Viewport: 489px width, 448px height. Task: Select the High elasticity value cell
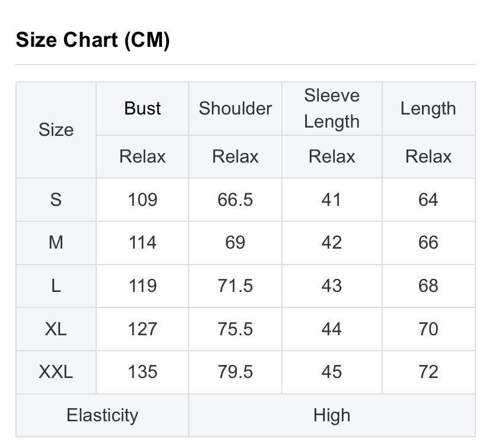(x=332, y=415)
